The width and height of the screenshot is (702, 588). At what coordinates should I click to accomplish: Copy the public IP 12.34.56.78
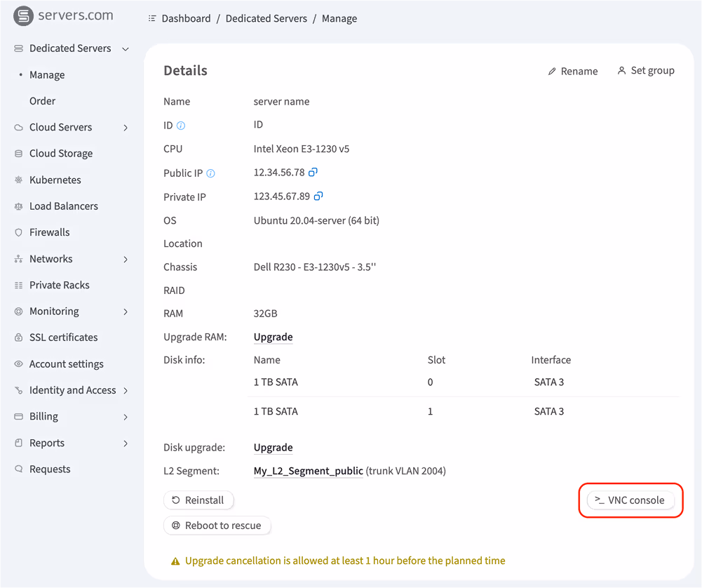[x=313, y=172]
